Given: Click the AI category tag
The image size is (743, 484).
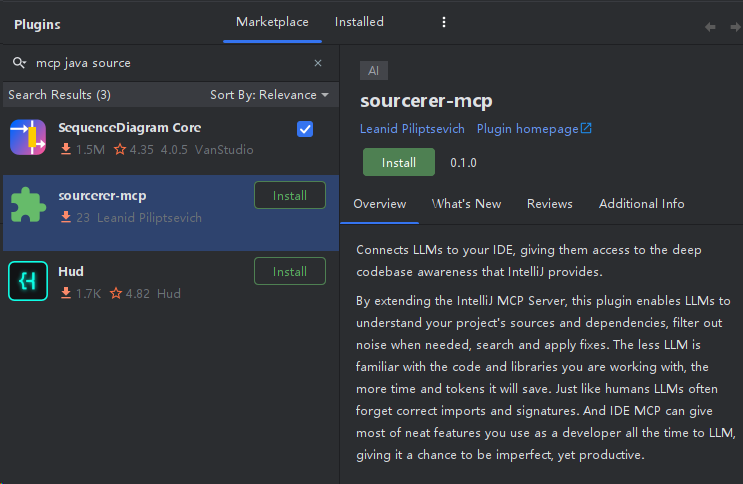Looking at the screenshot, I should tap(374, 71).
